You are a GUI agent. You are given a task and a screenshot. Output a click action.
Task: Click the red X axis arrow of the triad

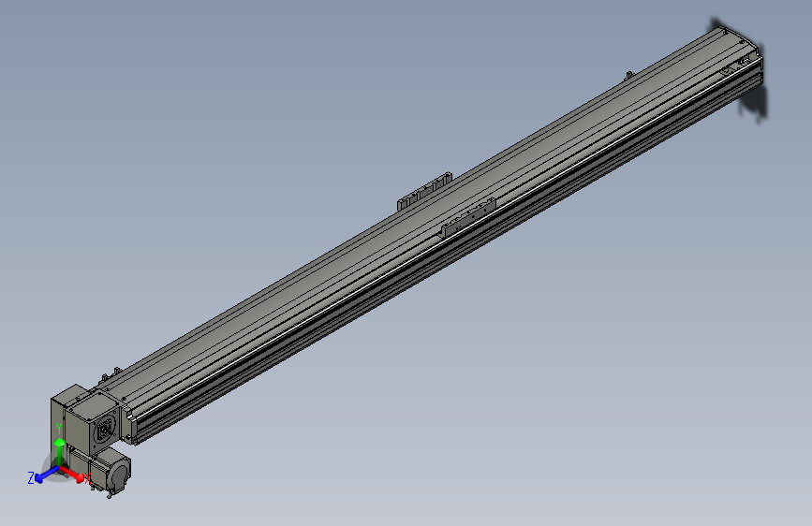coord(72,474)
